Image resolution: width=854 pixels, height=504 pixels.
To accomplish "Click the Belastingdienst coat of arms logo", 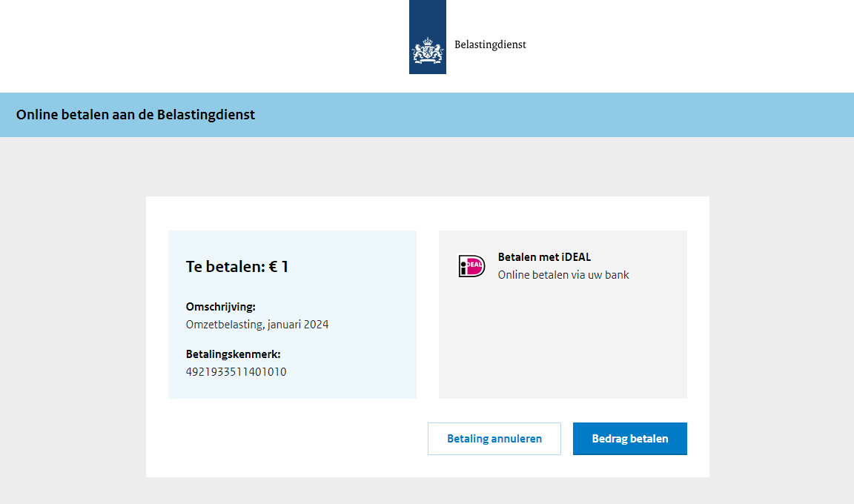I will [x=428, y=37].
